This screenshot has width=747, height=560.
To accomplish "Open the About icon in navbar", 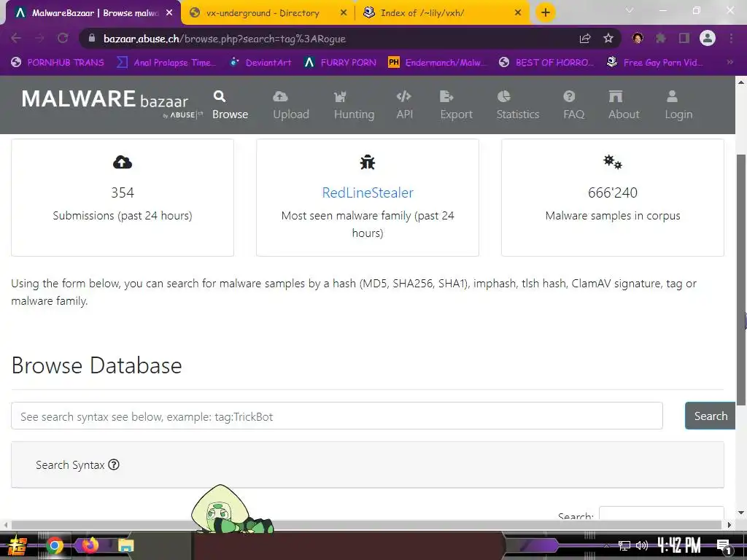I will (616, 97).
